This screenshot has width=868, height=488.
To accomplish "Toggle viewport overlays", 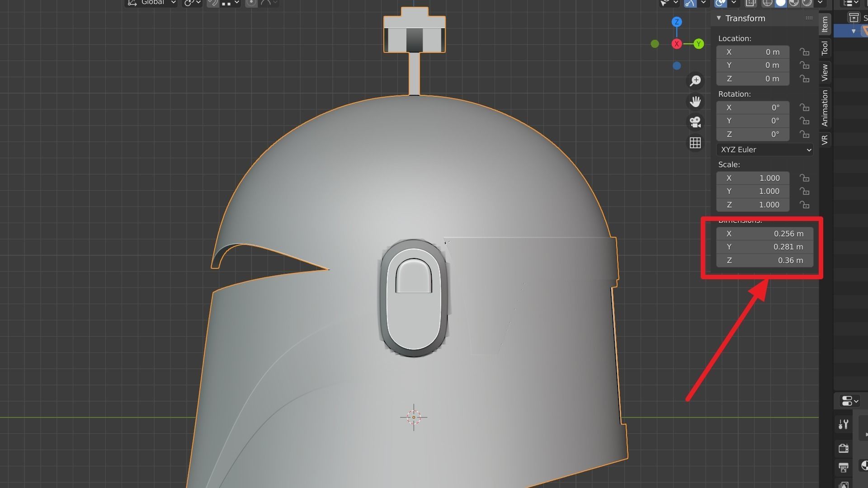I will pos(721,3).
